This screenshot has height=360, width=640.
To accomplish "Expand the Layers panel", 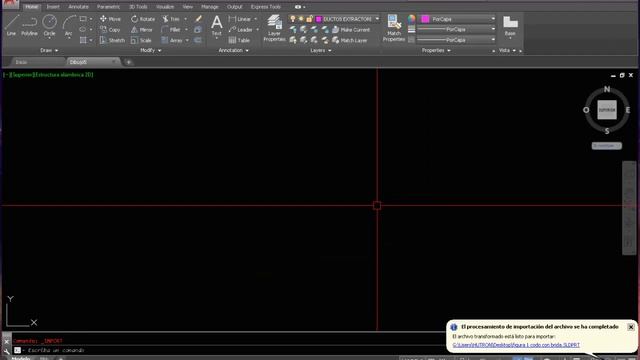I will (321, 50).
